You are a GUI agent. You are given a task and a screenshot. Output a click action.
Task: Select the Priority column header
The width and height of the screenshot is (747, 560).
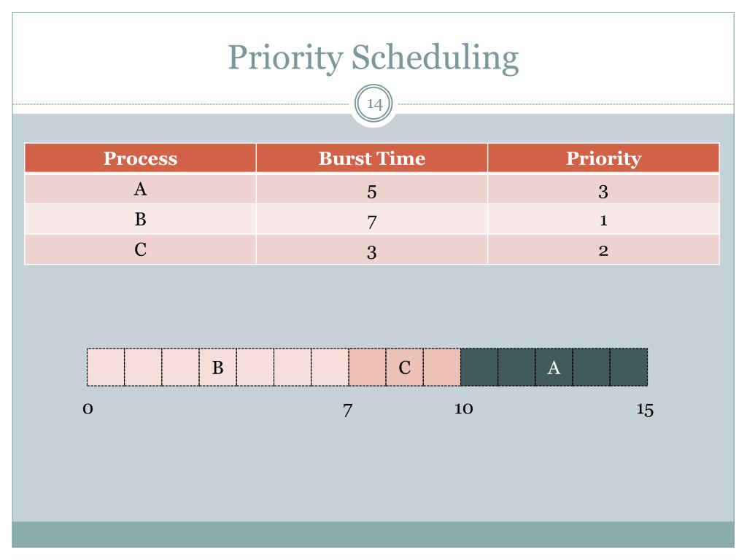[603, 157]
